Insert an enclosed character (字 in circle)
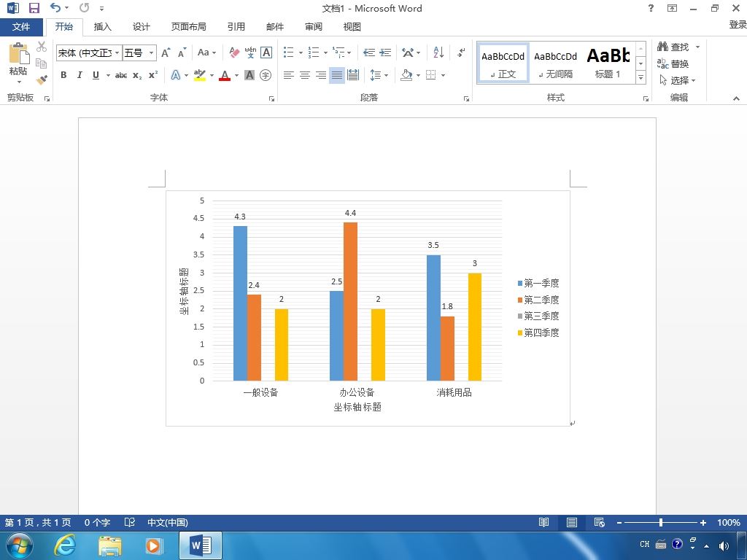 266,75
